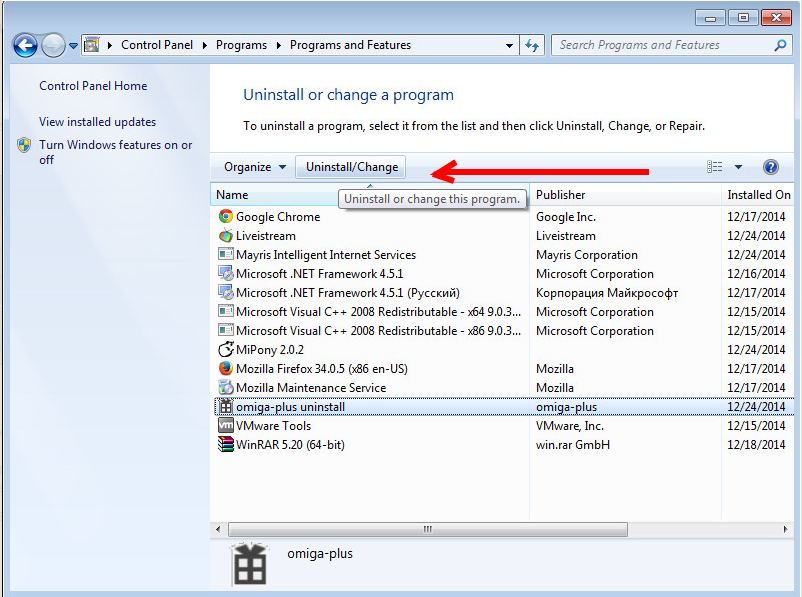
Task: Click the Google Chrome program icon
Action: [x=226, y=217]
